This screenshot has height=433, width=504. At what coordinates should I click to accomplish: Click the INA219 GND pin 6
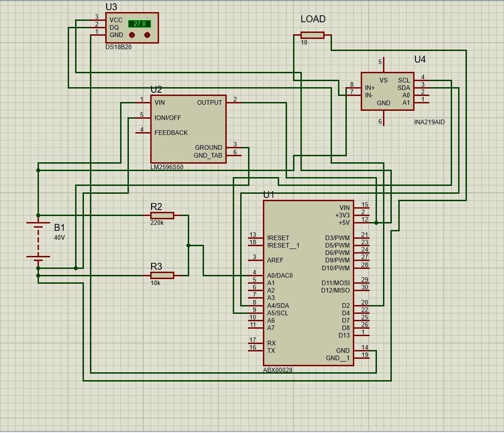tap(384, 118)
